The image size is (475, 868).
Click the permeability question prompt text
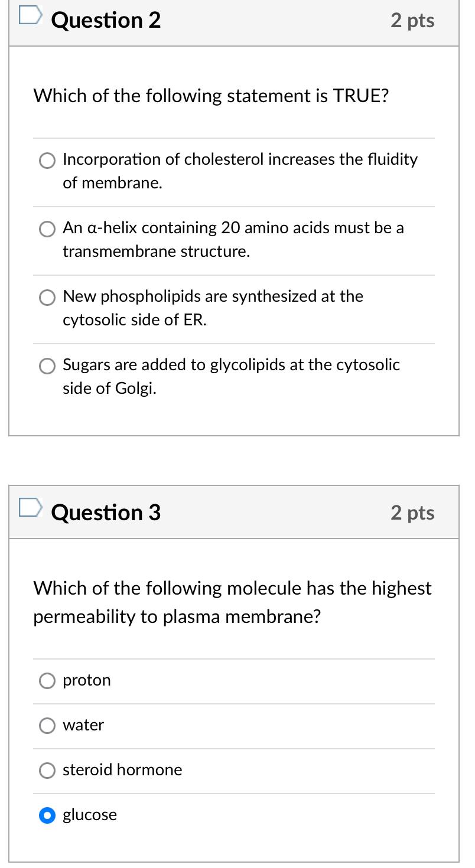tap(232, 602)
